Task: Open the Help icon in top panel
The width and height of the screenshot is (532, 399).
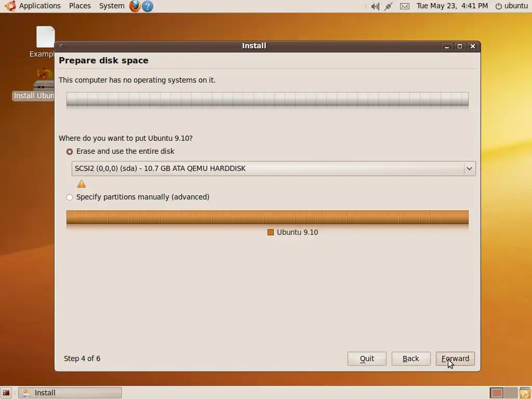Action: pyautogui.click(x=147, y=6)
